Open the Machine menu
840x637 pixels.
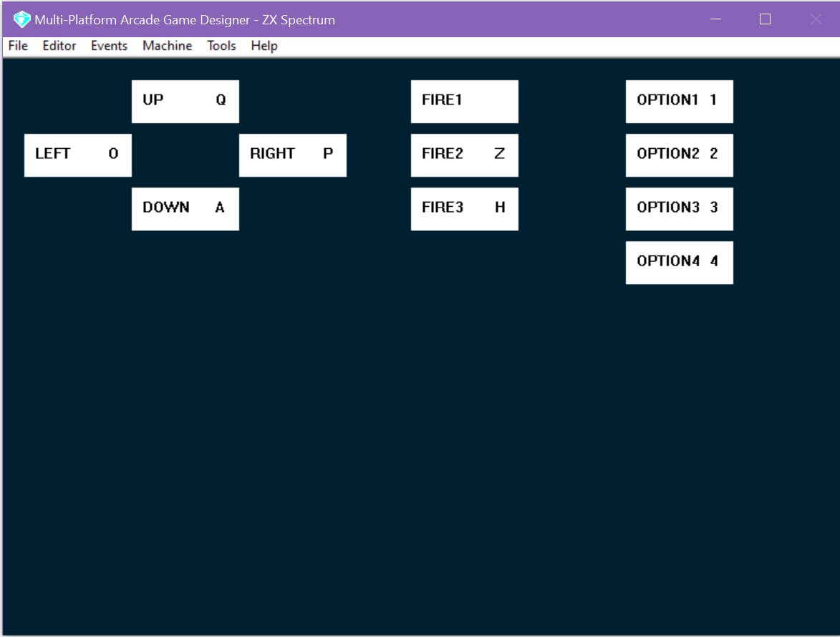[167, 46]
